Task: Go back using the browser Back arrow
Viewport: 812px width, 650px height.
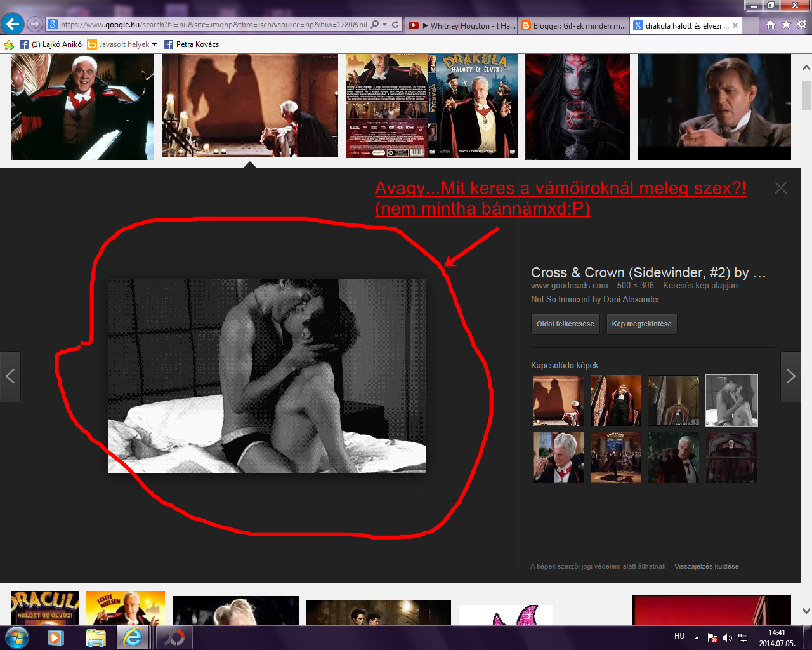Action: (13, 25)
